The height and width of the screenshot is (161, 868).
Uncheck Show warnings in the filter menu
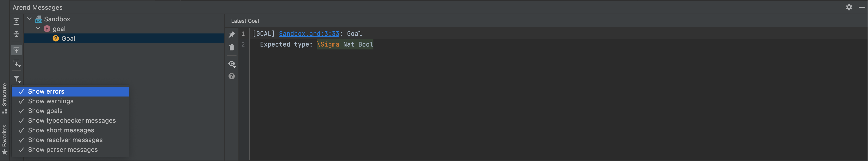51,101
